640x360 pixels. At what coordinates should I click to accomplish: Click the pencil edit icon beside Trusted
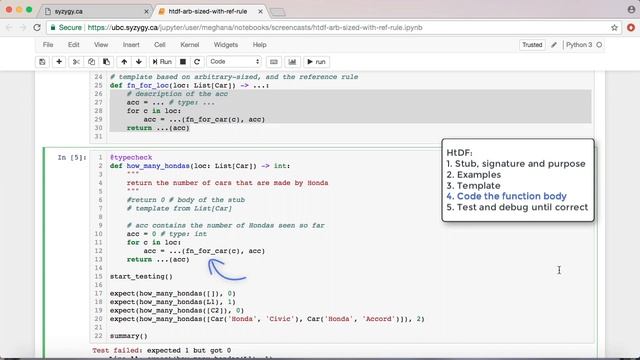[553, 45]
